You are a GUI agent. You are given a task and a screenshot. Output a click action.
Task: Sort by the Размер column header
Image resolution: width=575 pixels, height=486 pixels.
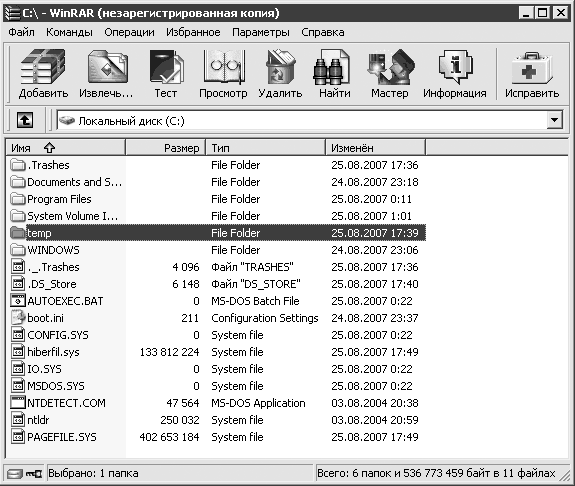click(165, 148)
